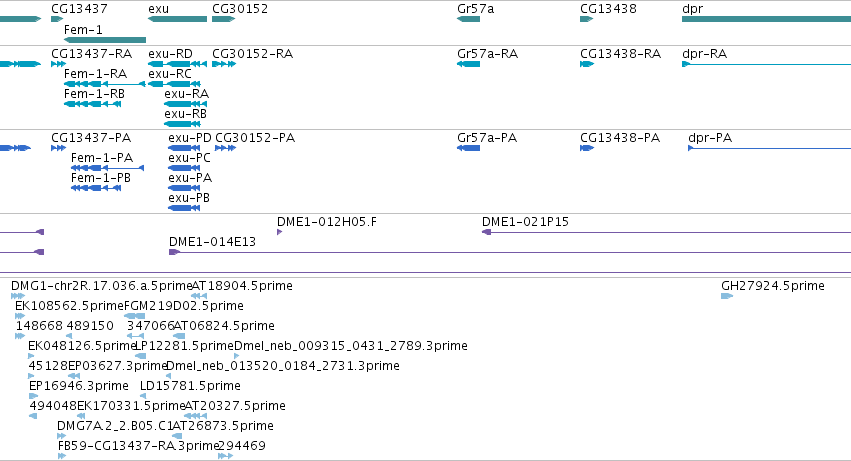Click the 347066 EST label
Viewport: 851px width, 461px height.
pyautogui.click(x=150, y=326)
